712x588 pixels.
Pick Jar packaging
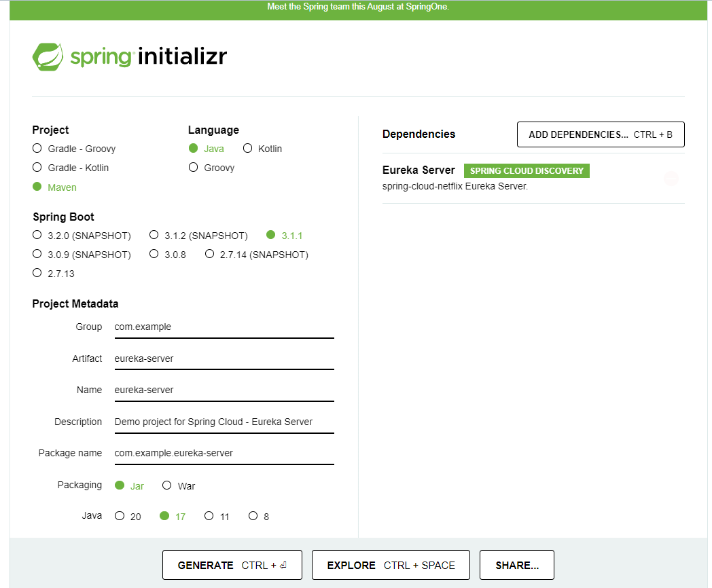(x=129, y=486)
